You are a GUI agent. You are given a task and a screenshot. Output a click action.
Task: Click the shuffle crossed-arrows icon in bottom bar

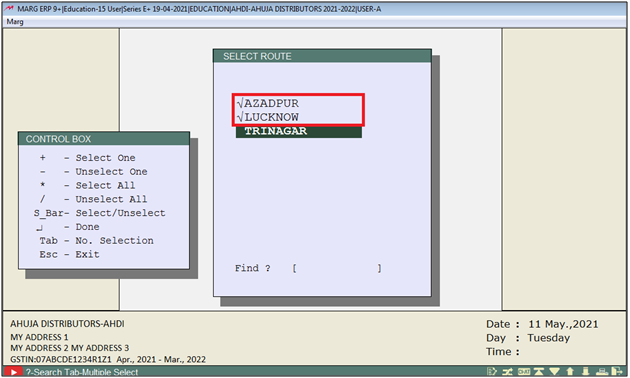(x=507, y=372)
